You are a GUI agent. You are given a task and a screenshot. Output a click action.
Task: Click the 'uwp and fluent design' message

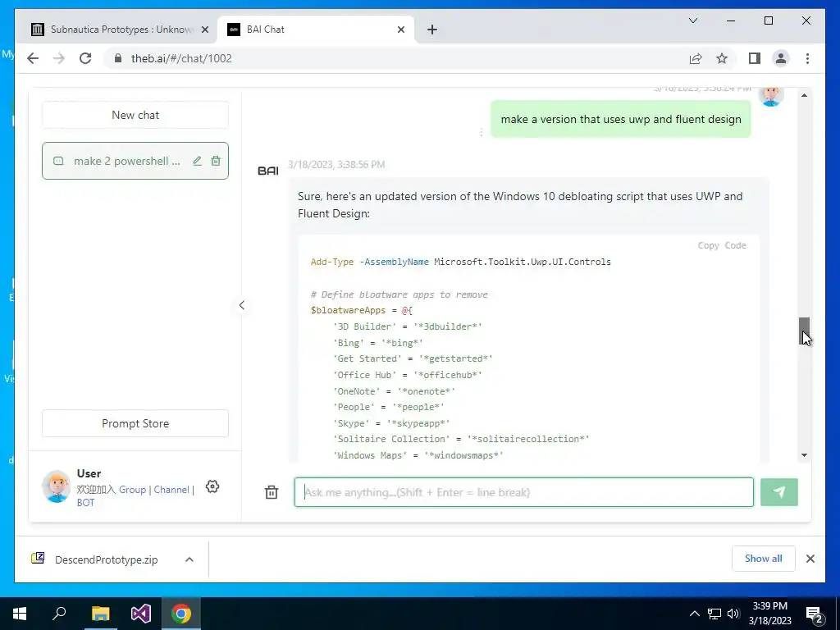[x=621, y=120]
